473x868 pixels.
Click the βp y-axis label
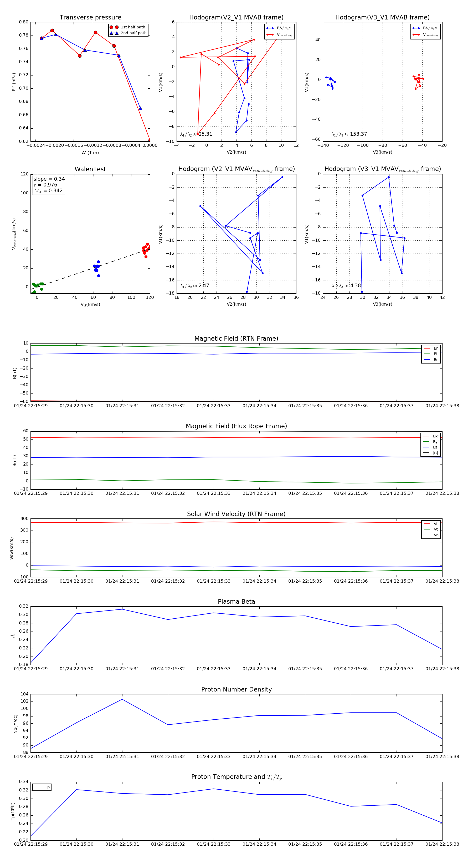click(x=13, y=635)
